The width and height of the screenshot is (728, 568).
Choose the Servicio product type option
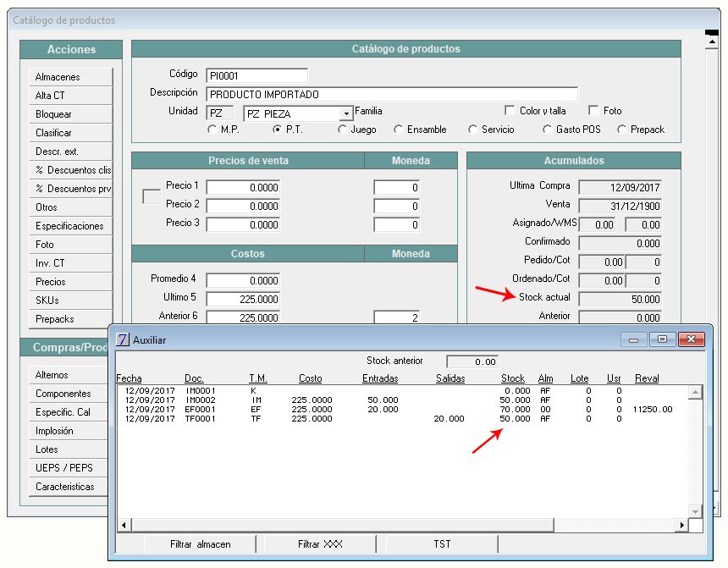coord(472,130)
